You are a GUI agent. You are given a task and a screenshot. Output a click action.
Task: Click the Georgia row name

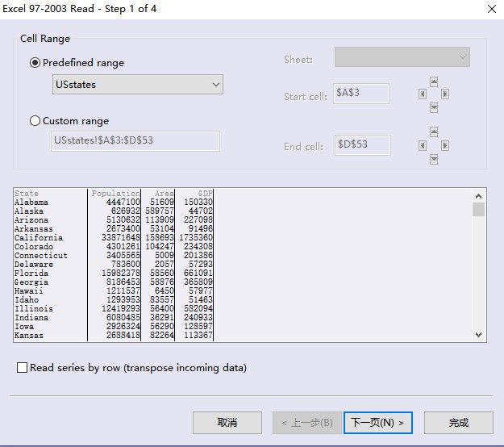coord(31,282)
